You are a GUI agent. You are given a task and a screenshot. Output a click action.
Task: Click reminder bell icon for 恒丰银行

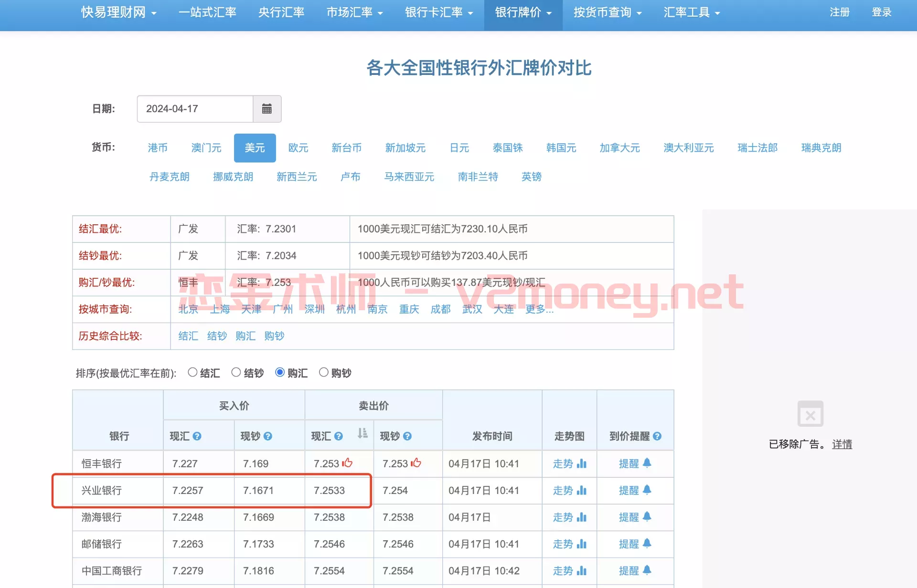(647, 463)
